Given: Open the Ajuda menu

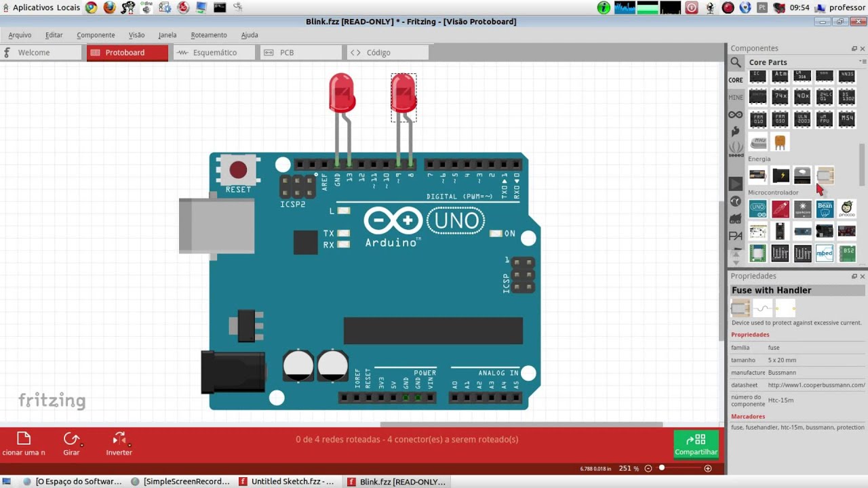Looking at the screenshot, I should (250, 35).
